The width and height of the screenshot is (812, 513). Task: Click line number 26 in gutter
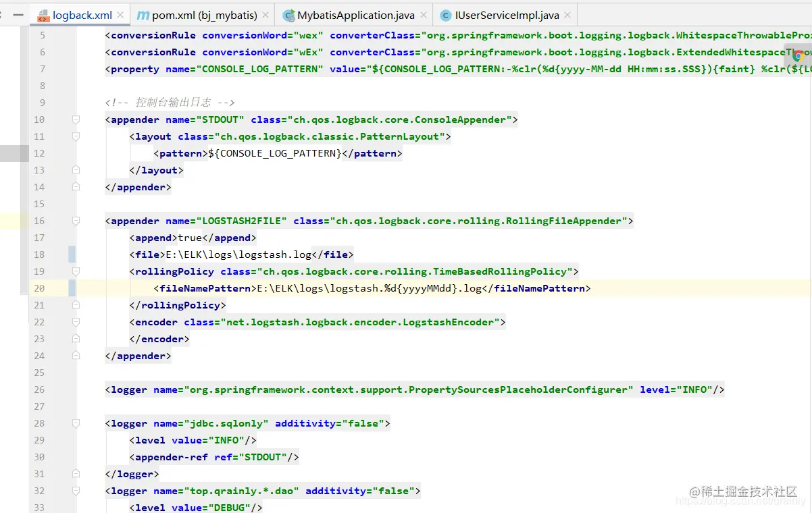(39, 389)
